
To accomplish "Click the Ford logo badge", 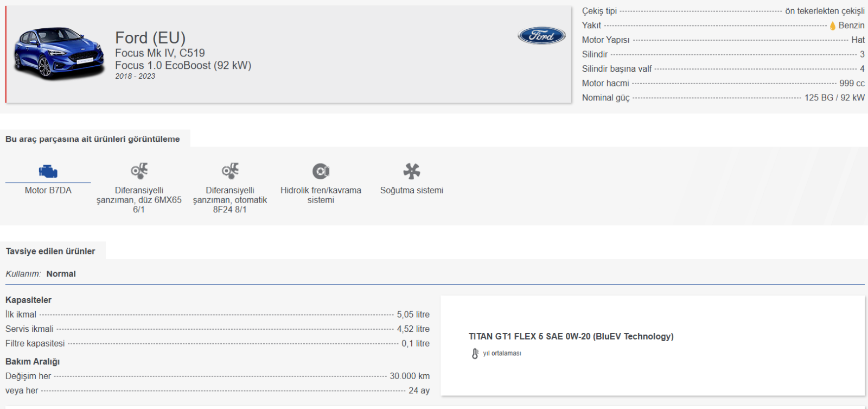I will (541, 36).
